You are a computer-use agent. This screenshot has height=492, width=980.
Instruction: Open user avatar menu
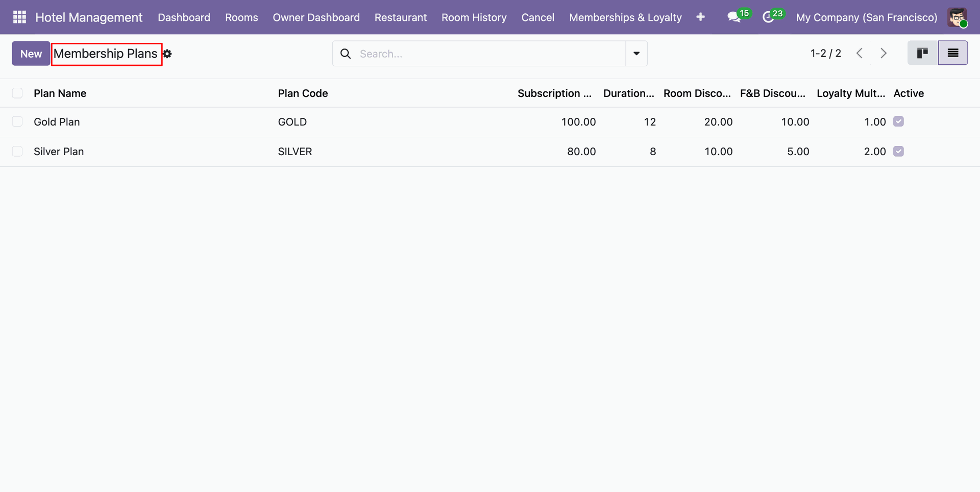tap(957, 17)
